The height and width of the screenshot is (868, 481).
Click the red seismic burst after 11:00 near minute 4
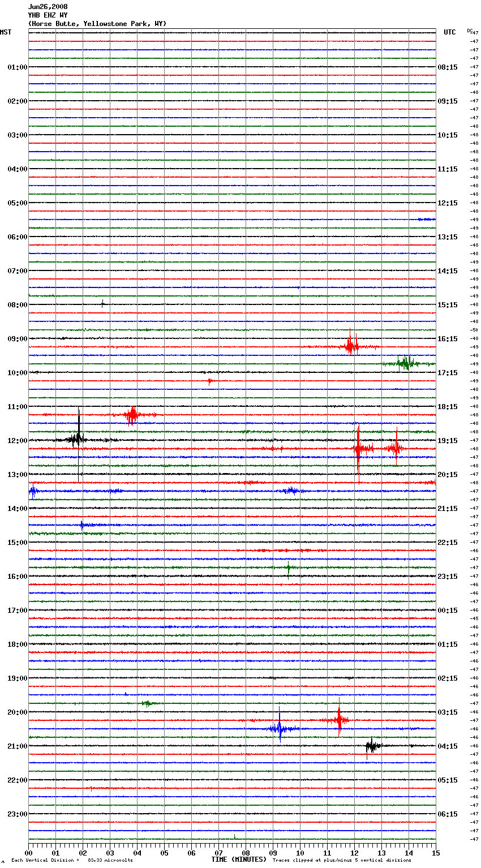pyautogui.click(x=132, y=415)
